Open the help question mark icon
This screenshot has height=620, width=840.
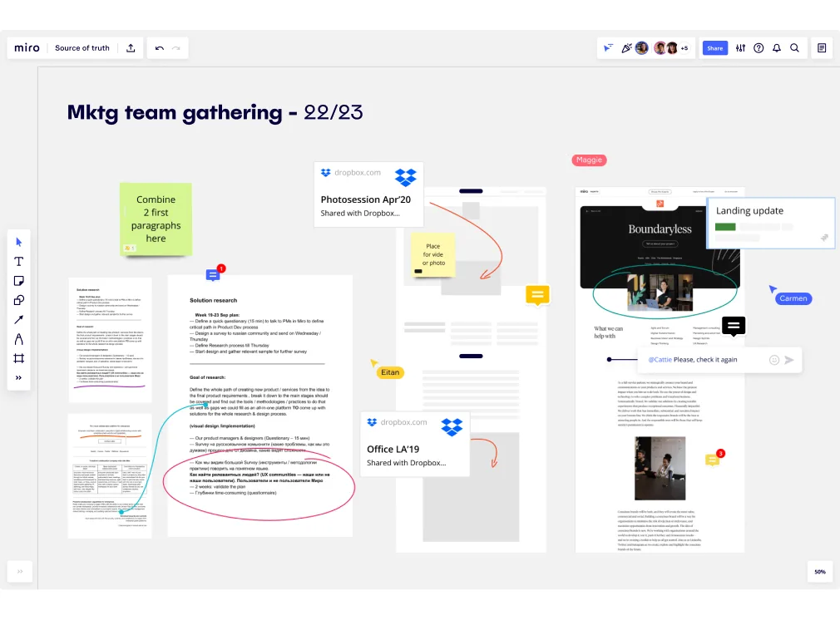(758, 48)
